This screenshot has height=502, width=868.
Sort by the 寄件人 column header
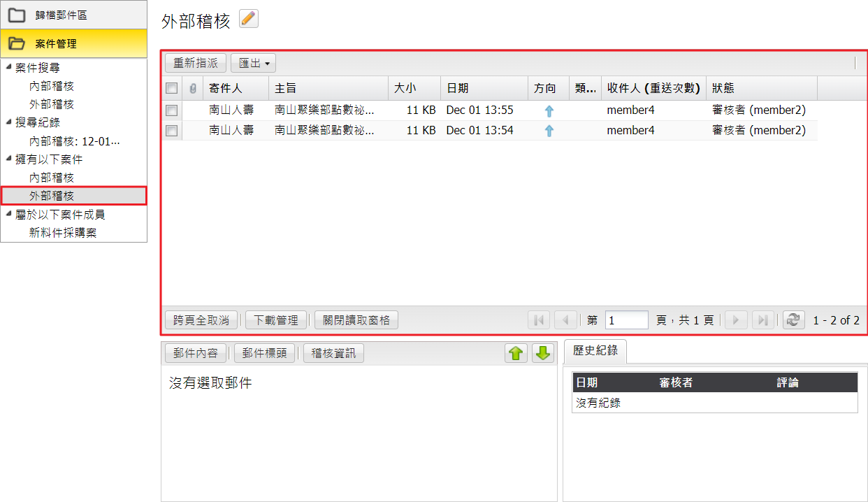click(236, 89)
